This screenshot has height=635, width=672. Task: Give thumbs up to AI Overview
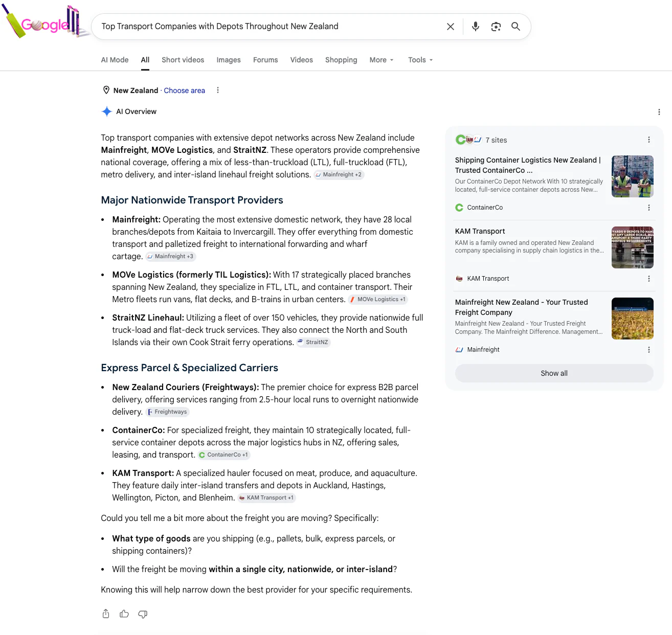click(x=124, y=614)
